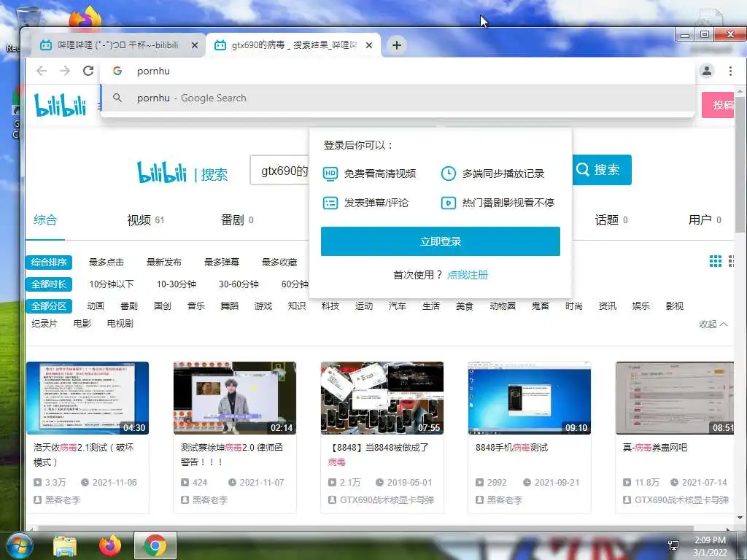This screenshot has width=747, height=560.
Task: Reload the page with refresh icon
Action: click(x=88, y=71)
